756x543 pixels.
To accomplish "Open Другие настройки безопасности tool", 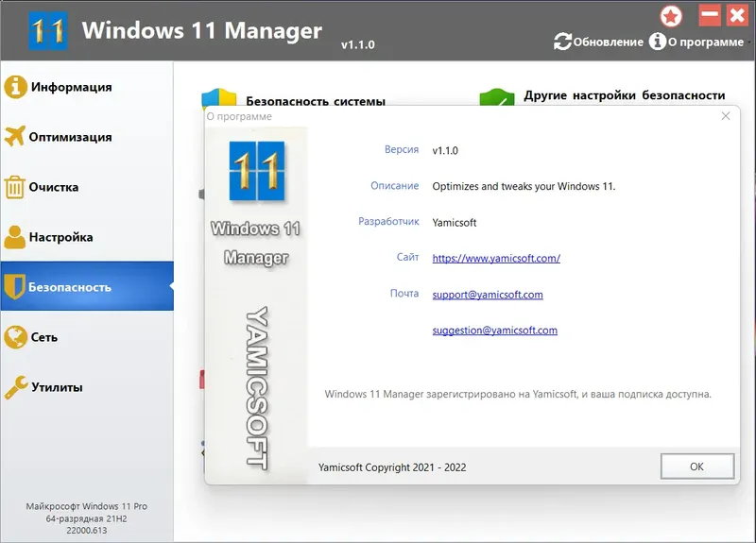I will click(625, 95).
